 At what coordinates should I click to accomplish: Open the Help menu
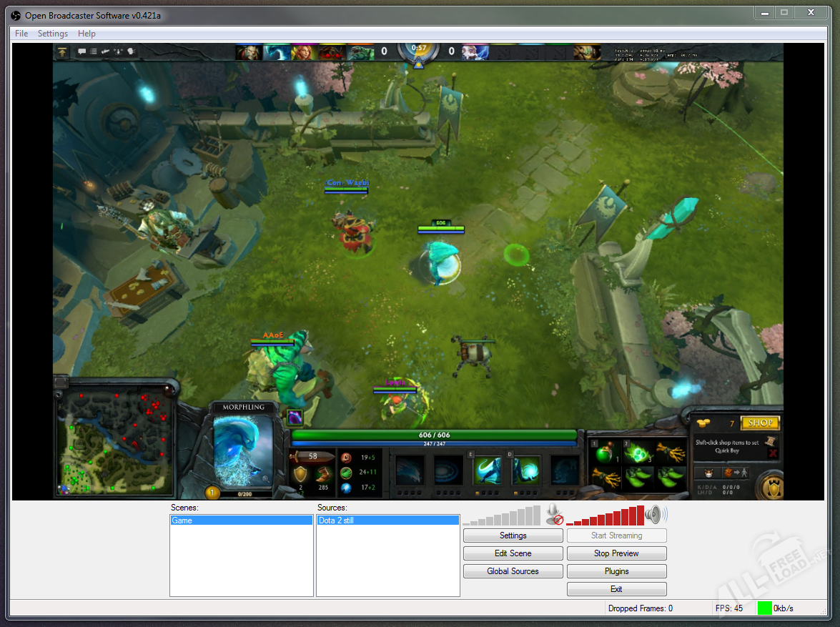click(87, 34)
